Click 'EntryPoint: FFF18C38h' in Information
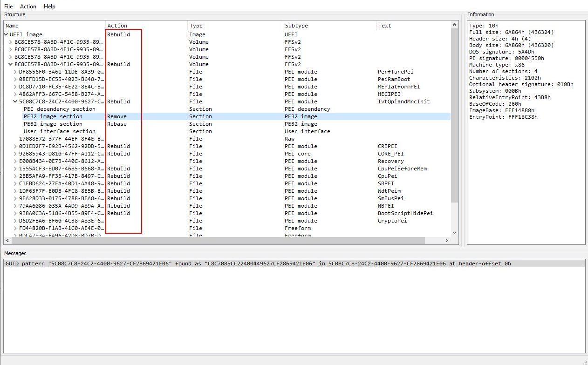This screenshot has height=365, width=588. [x=503, y=117]
